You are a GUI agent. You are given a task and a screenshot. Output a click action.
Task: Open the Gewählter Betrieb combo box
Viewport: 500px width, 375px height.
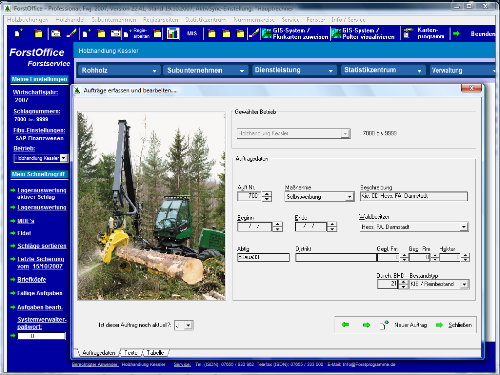[345, 134]
